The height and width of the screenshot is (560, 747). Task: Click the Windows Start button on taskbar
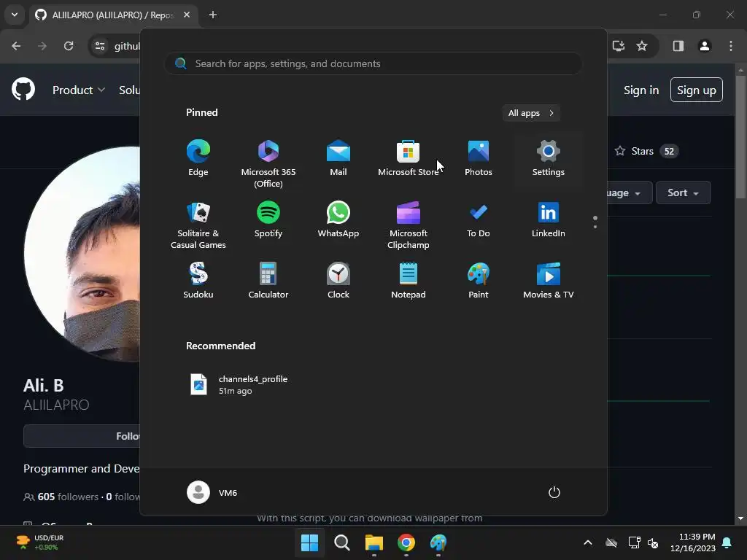[x=309, y=542]
